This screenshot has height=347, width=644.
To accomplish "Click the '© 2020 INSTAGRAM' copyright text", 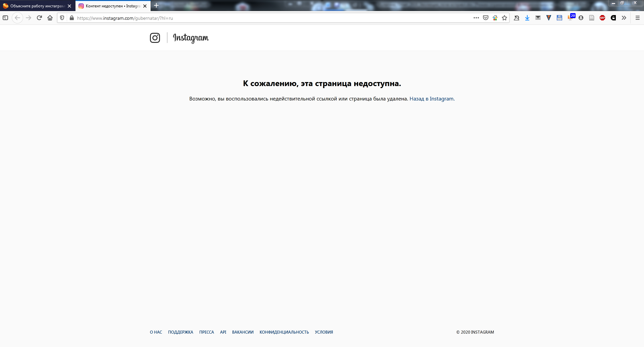I will [x=475, y=332].
